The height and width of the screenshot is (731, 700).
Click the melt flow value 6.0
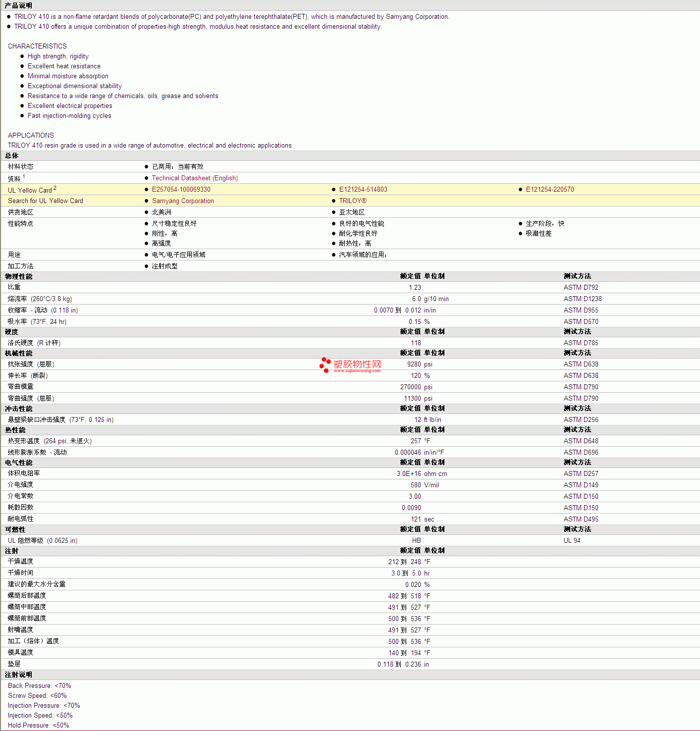(x=416, y=299)
